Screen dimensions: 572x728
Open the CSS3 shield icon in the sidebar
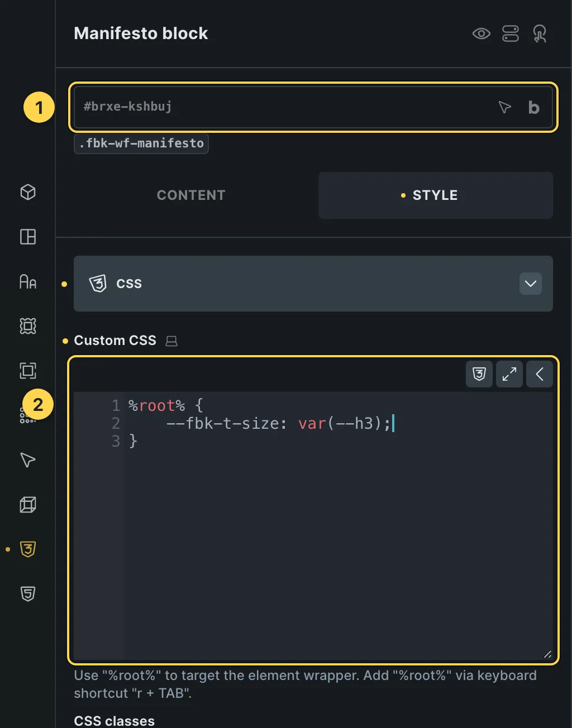click(28, 549)
